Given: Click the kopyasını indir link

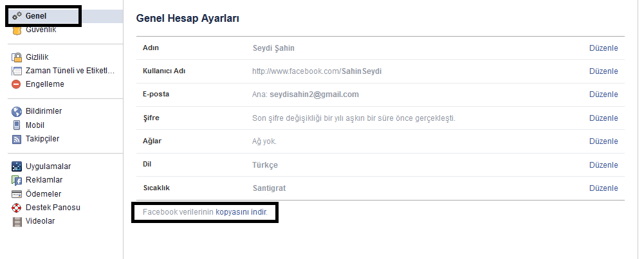Looking at the screenshot, I should point(241,212).
